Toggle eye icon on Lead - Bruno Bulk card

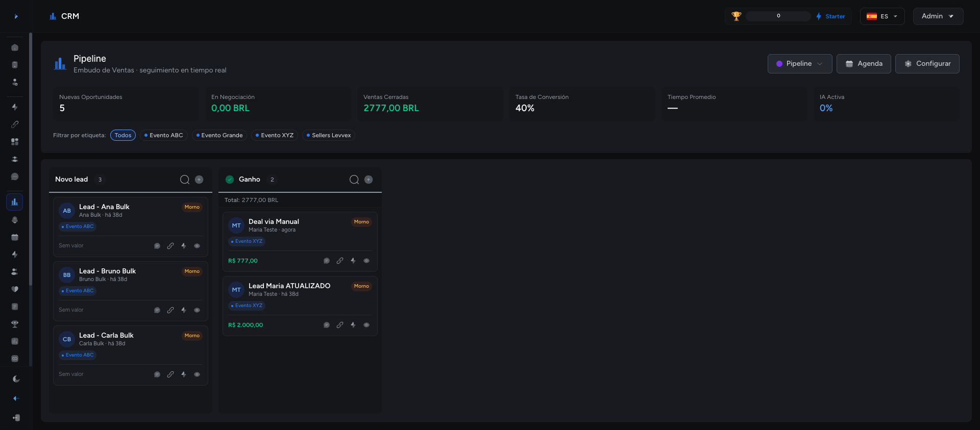point(197,310)
